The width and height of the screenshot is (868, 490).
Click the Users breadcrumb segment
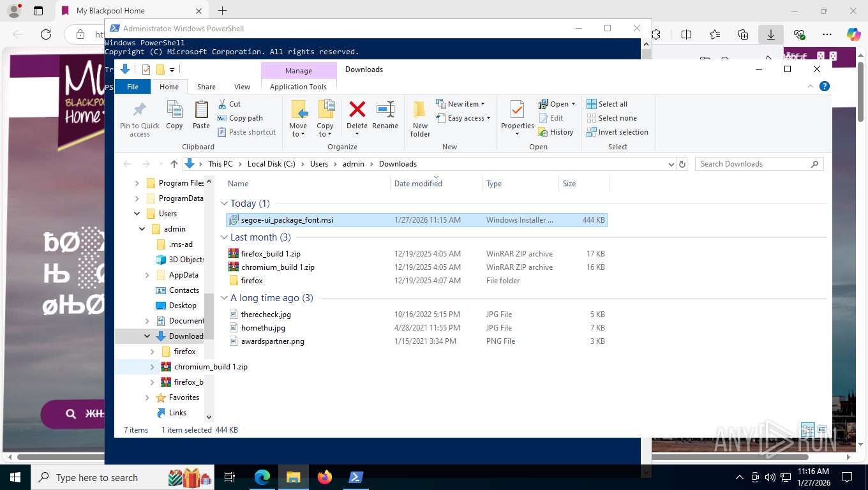point(319,164)
